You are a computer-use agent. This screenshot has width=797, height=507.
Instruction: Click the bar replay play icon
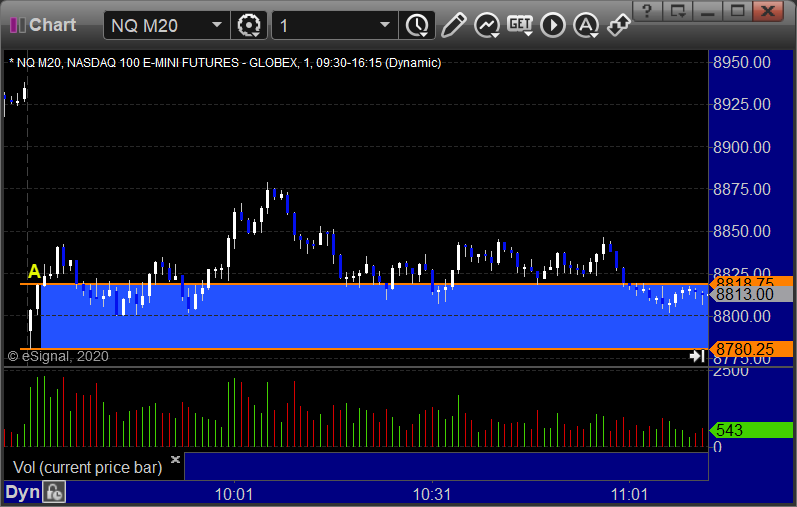tap(553, 25)
